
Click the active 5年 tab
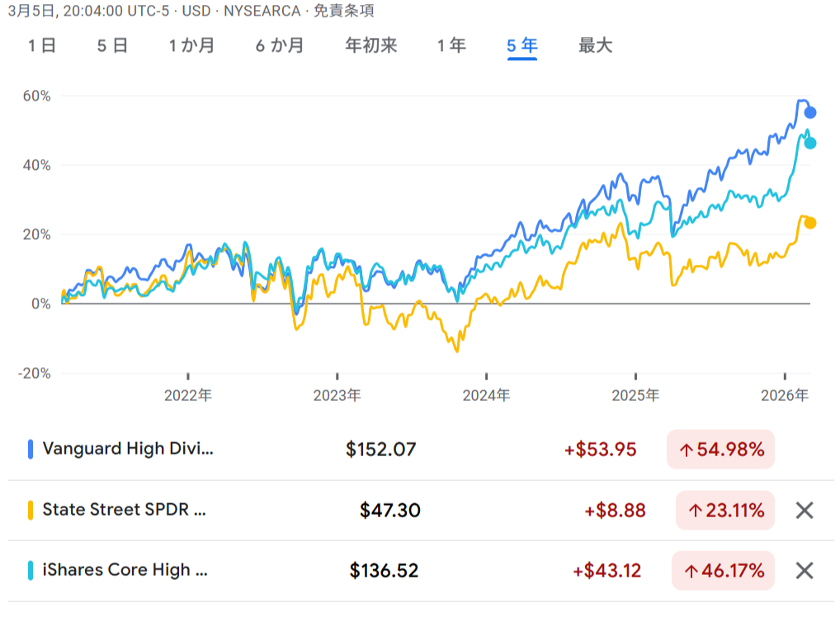(522, 45)
